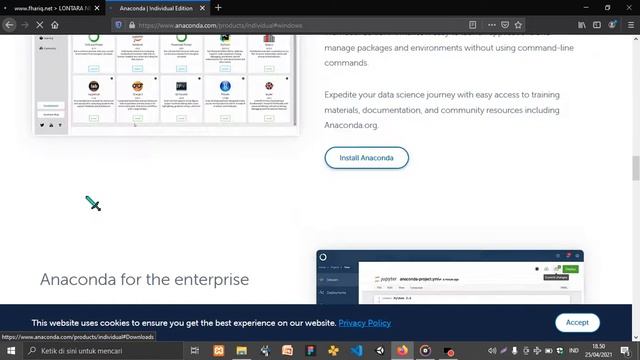This screenshot has width=640, height=360.
Task: Close the fhariq.net LONTARA tab
Action: coord(97,8)
